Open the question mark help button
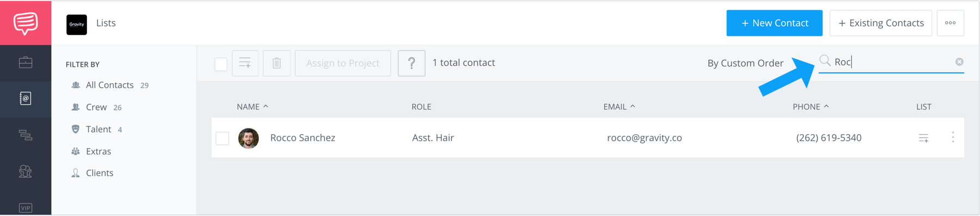The image size is (980, 216). [412, 63]
